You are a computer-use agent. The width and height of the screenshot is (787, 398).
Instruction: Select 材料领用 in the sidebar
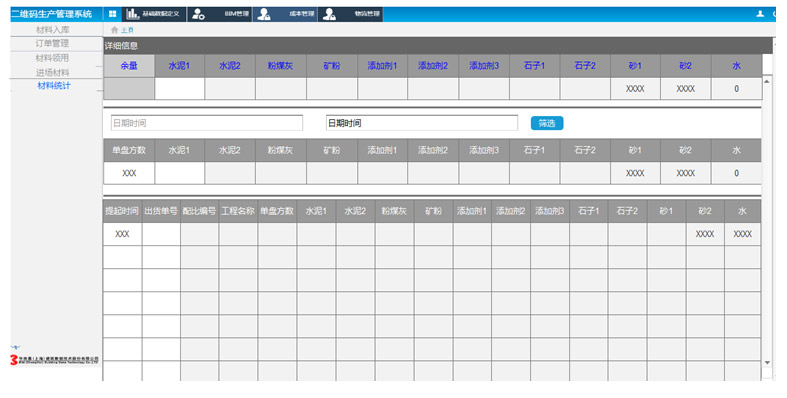point(52,58)
